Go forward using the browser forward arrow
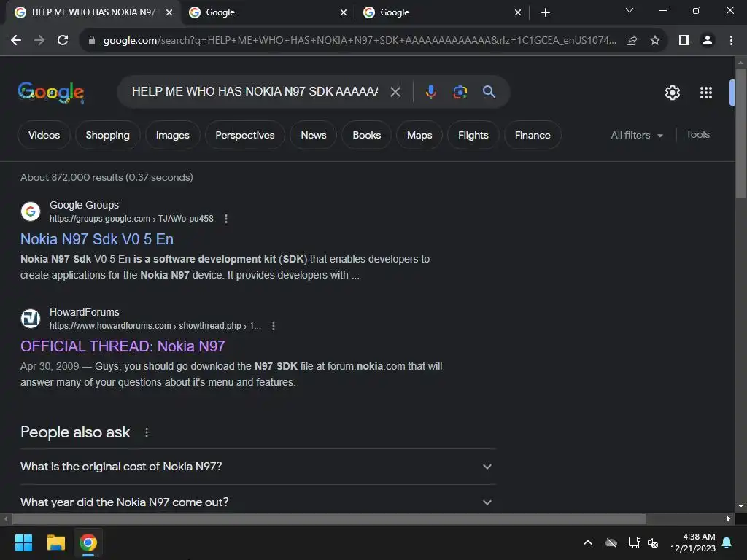 click(39, 41)
